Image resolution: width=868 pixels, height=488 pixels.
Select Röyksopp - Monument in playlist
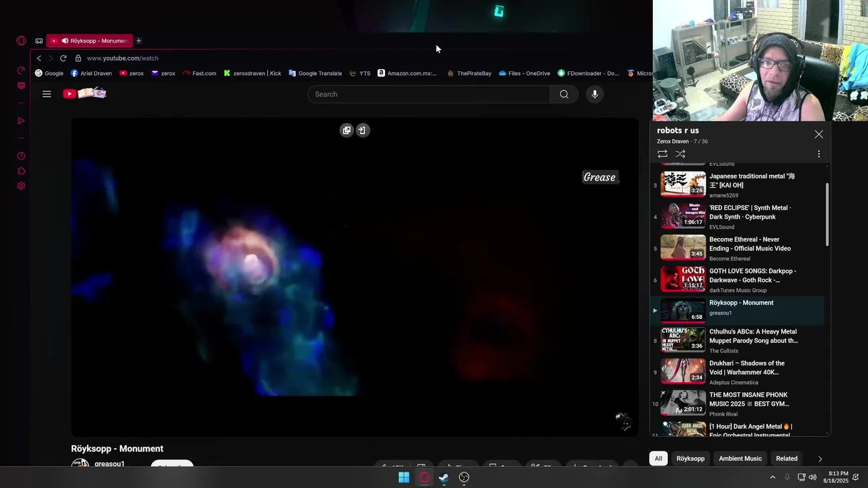click(x=738, y=310)
